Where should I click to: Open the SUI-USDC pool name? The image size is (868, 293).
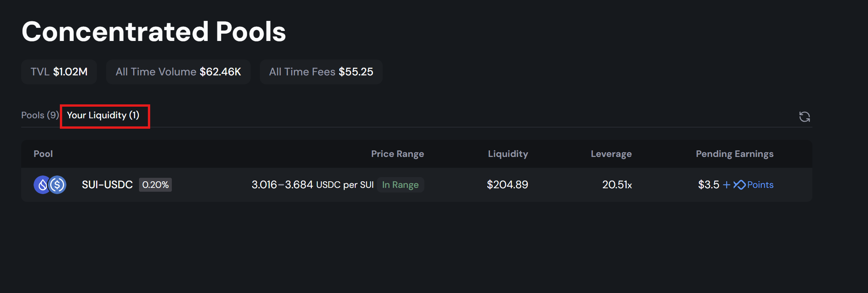pyautogui.click(x=107, y=185)
